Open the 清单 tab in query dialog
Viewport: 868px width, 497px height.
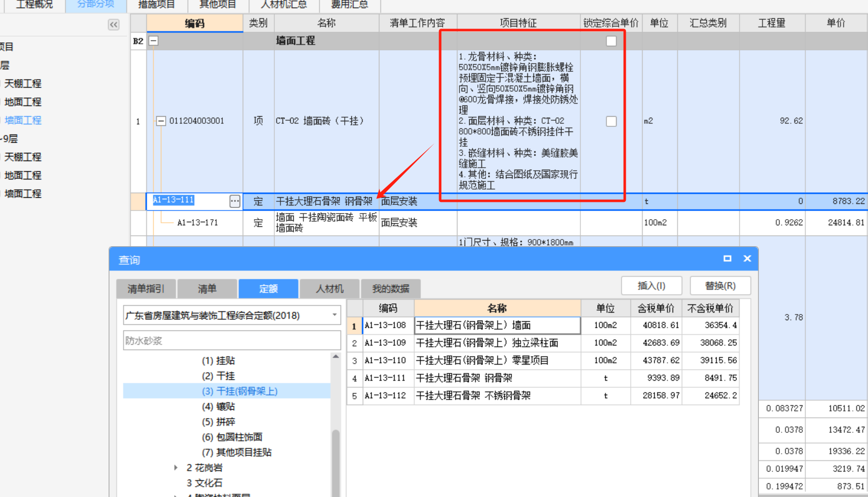pos(207,289)
